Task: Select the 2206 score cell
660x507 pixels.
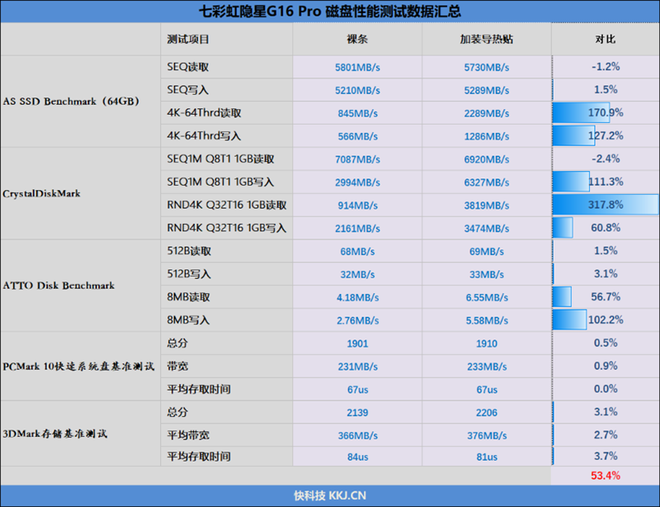Action: click(486, 411)
